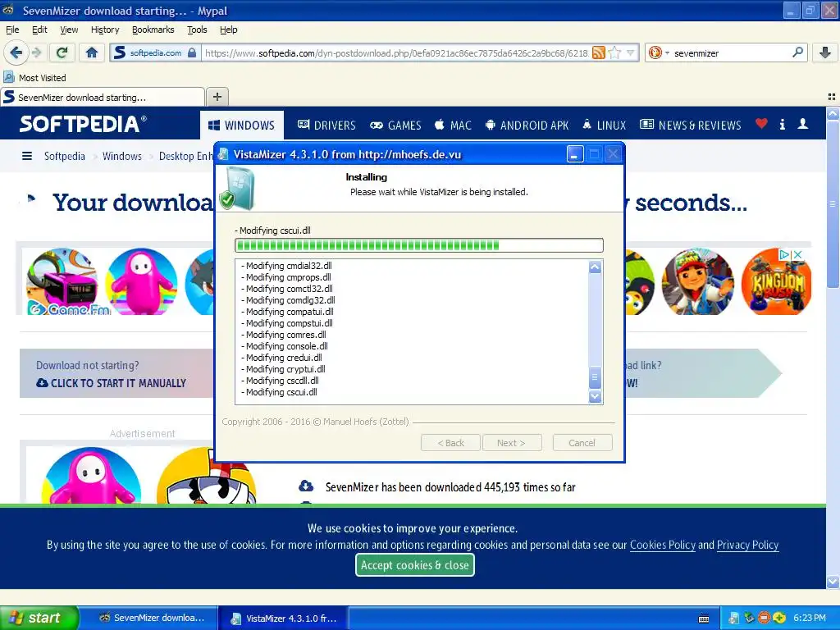
Task: Click the info 'i' icon in Softpedia header
Action: pos(782,125)
